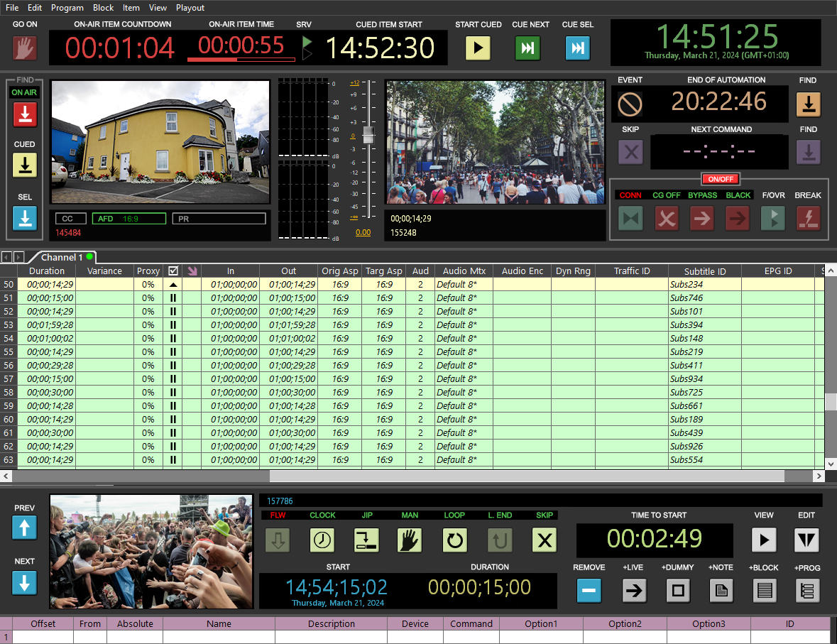Toggle the checkbox column header
Image resolution: width=837 pixels, height=644 pixels.
coord(173,271)
